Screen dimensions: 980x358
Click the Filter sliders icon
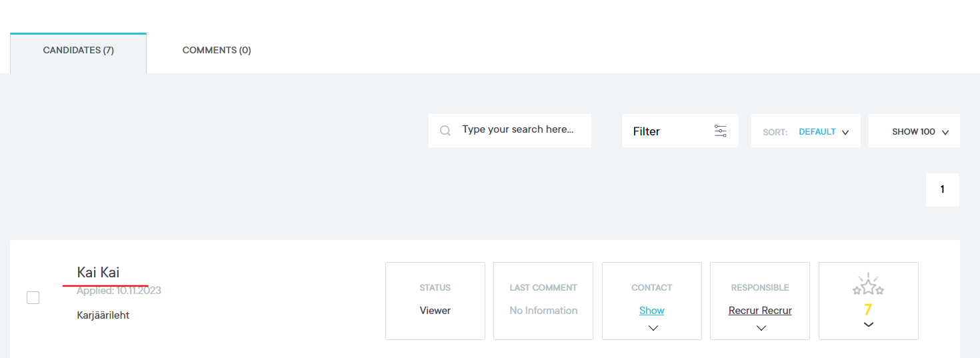click(x=720, y=131)
